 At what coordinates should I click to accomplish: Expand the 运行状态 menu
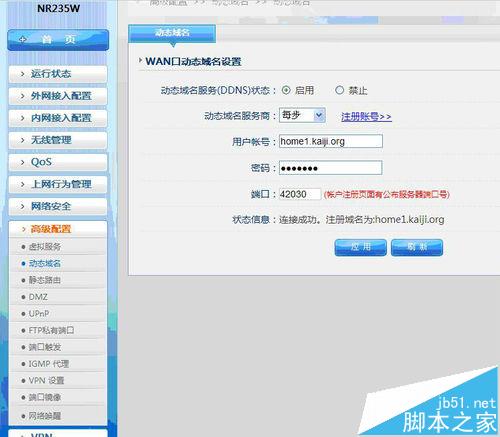coord(58,74)
